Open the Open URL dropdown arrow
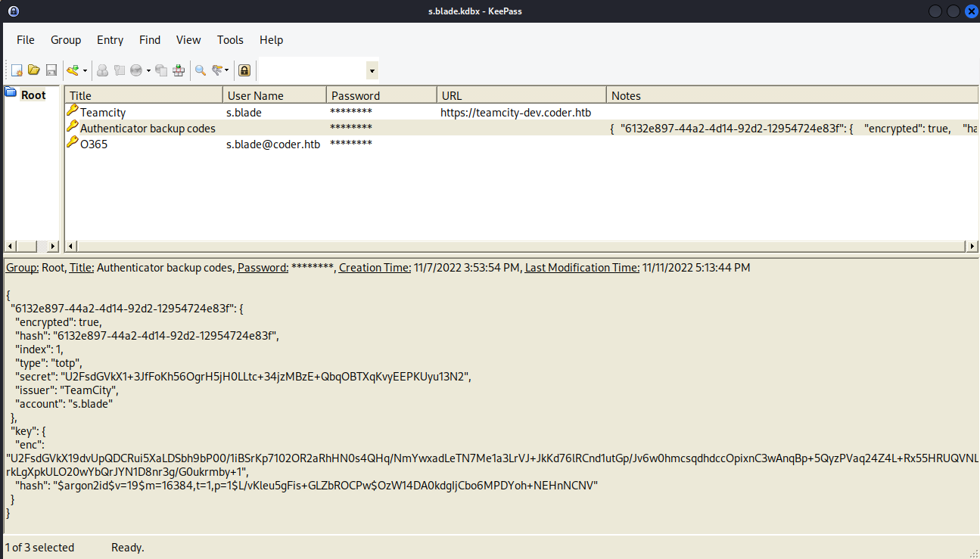980x559 pixels. coord(148,70)
